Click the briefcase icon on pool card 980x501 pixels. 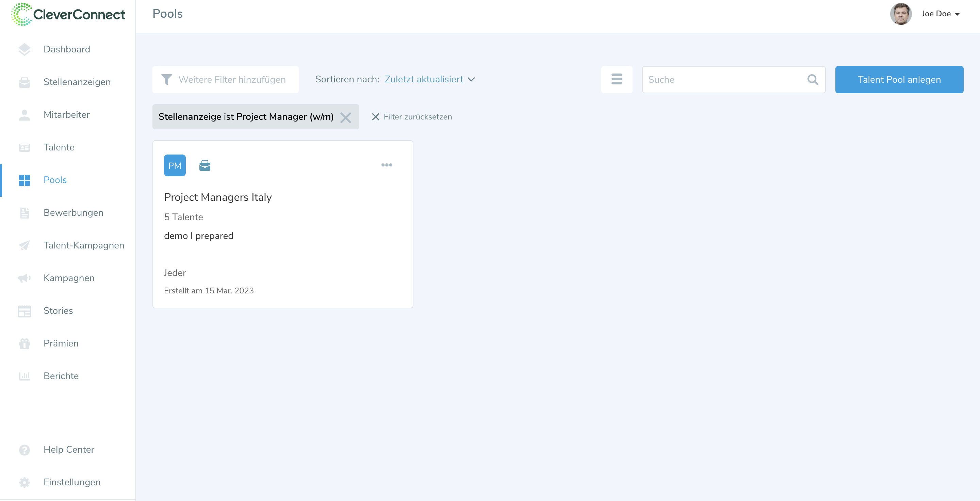point(205,165)
